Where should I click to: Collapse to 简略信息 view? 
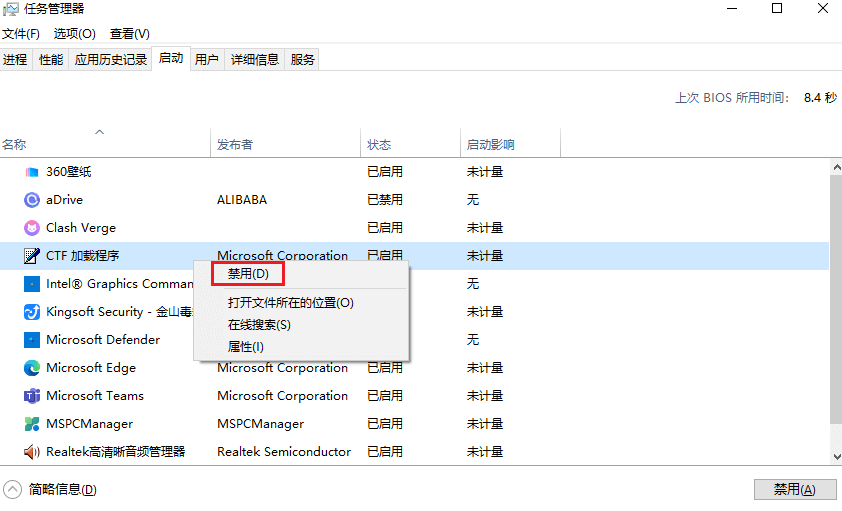(x=50, y=490)
